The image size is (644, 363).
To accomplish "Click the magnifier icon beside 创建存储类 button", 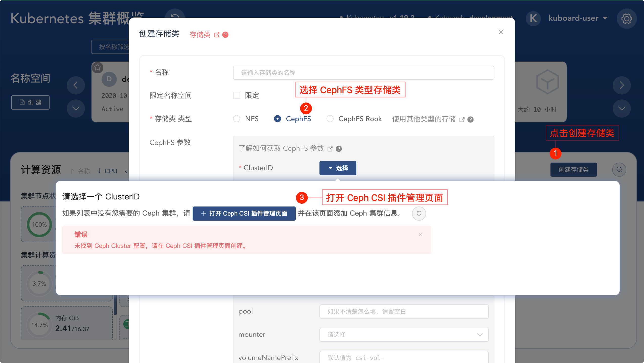I will (x=619, y=169).
